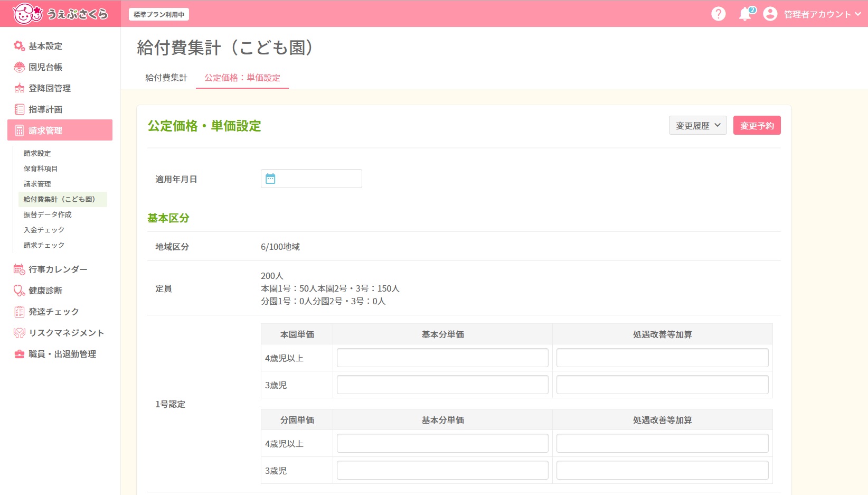
Task: Click the 1号認定 row label
Action: (x=170, y=404)
